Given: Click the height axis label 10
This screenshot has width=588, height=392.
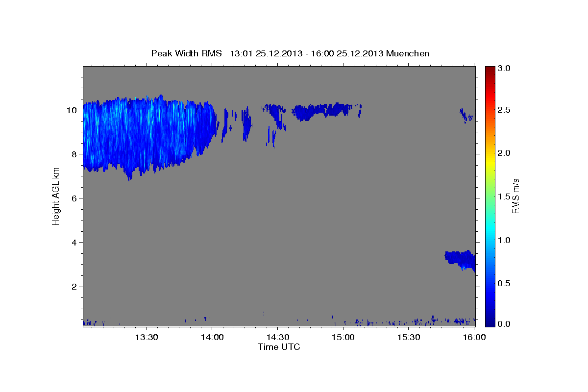Looking at the screenshot, I should (72, 110).
